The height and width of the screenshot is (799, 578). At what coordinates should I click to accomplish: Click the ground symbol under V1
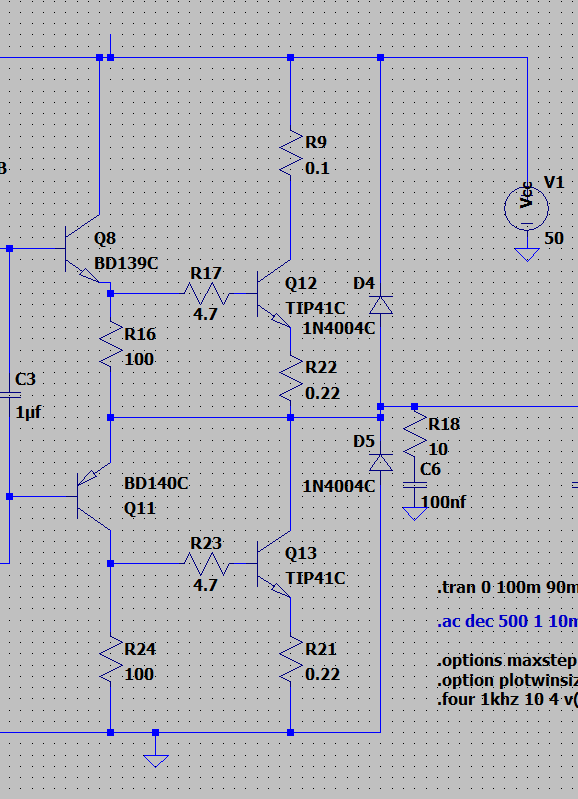pyautogui.click(x=527, y=254)
